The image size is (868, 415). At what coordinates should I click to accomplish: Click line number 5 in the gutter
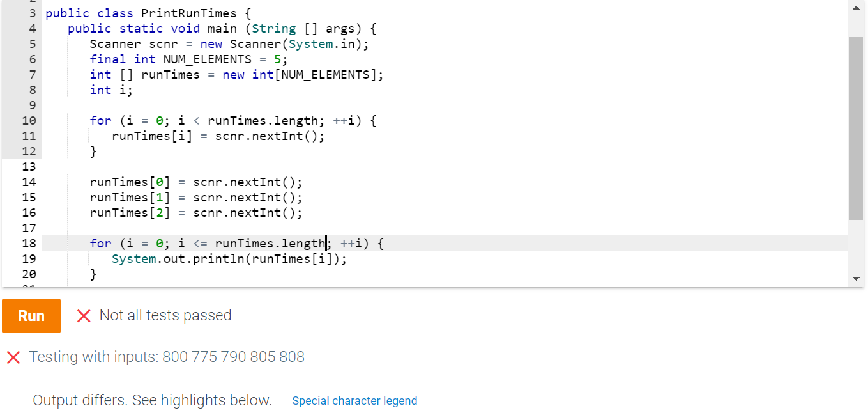[29, 43]
